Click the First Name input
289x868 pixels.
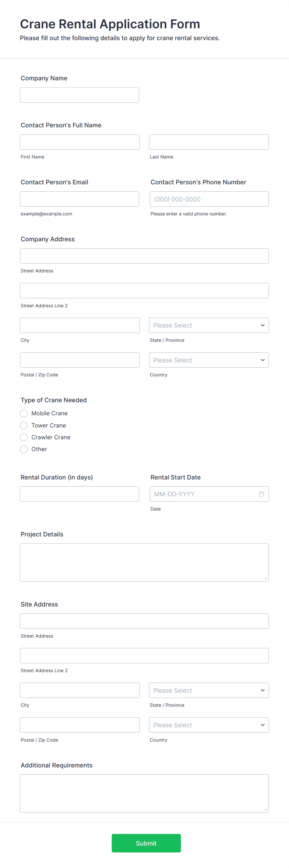click(80, 142)
